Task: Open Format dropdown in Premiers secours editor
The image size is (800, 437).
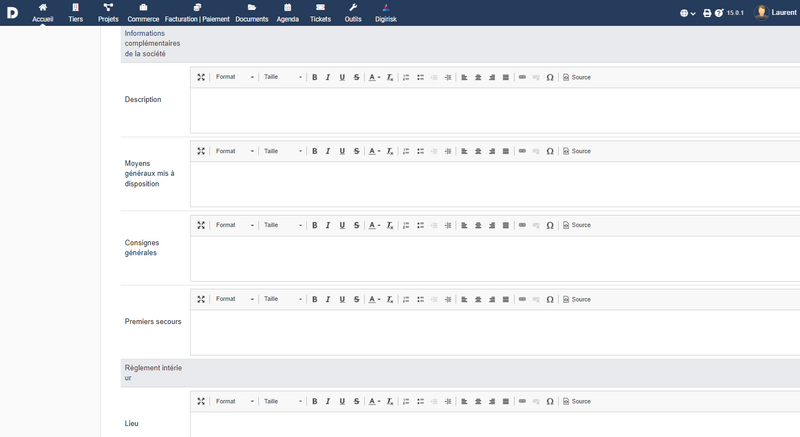Action: (x=235, y=299)
